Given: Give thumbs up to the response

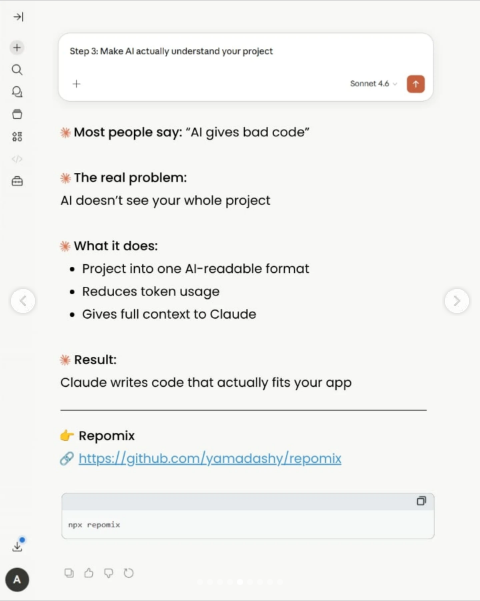Looking at the screenshot, I should 89,573.
